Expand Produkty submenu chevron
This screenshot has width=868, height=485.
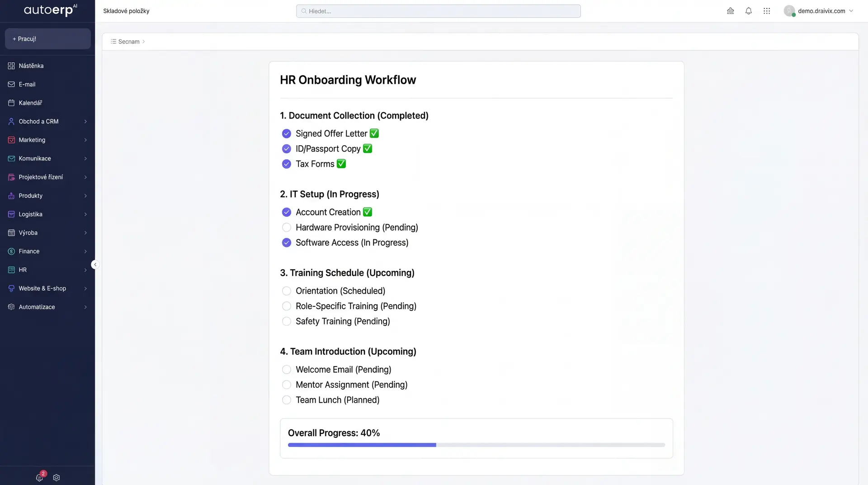[85, 196]
